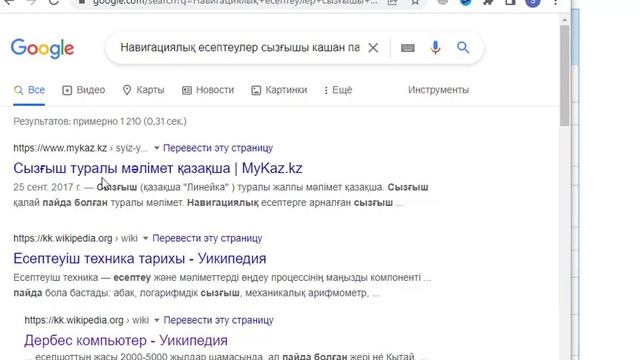Click the map pin icon beside Карты
Image resolution: width=640 pixels, height=360 pixels.
pyautogui.click(x=127, y=90)
